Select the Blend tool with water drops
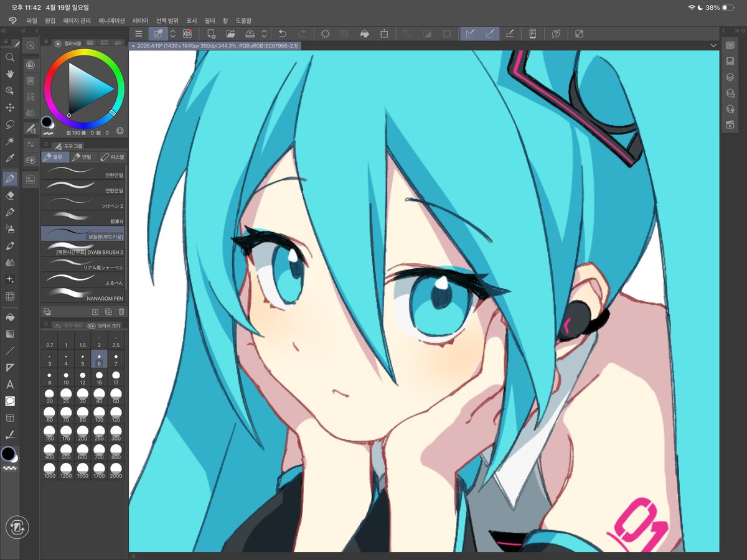 pos(10,263)
